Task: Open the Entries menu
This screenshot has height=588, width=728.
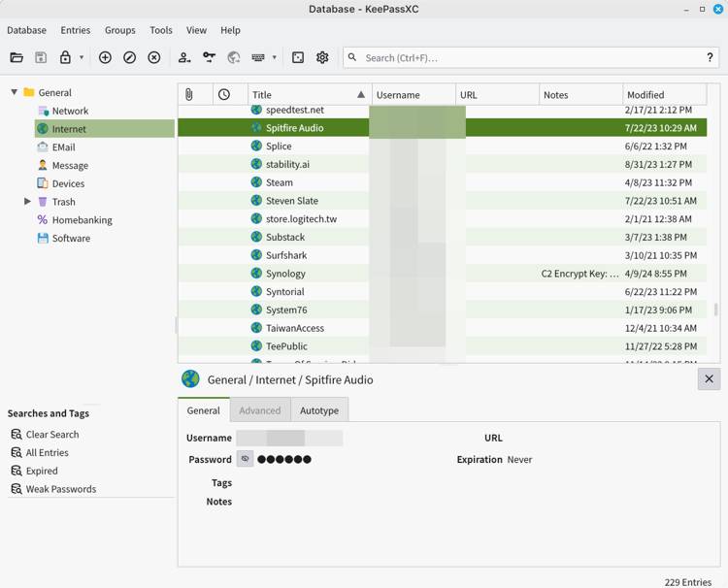Action: 75,30
